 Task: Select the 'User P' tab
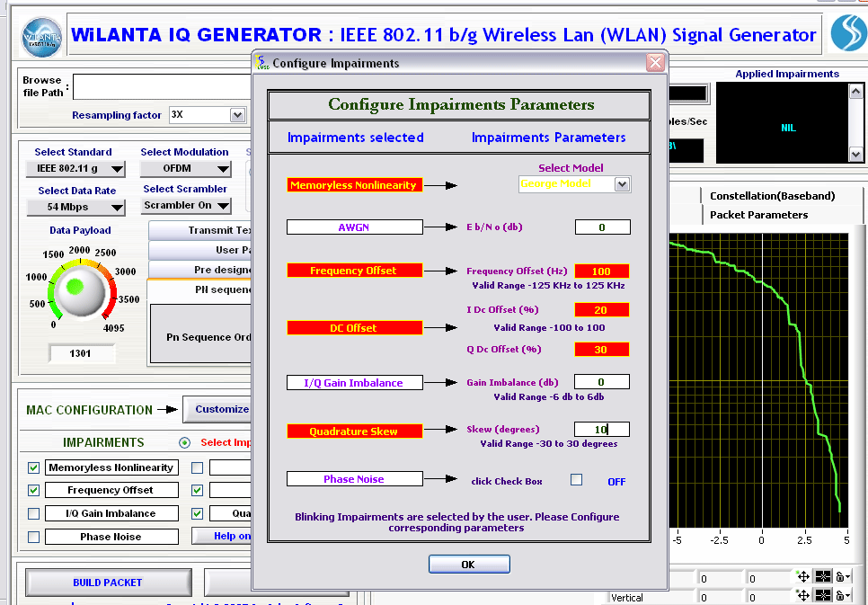[x=199, y=251]
